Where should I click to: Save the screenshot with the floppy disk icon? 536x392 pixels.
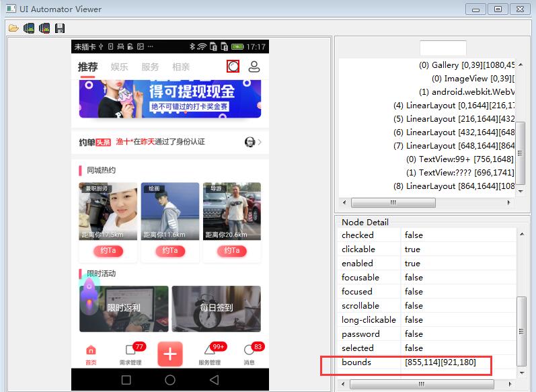tap(60, 28)
